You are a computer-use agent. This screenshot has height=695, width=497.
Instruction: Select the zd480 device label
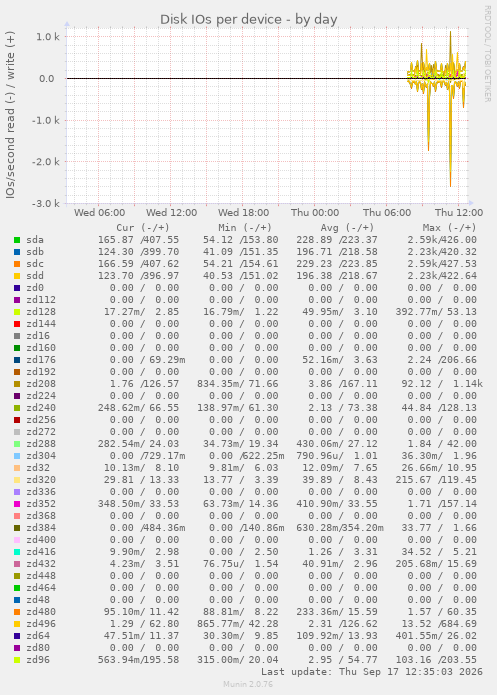click(x=41, y=612)
